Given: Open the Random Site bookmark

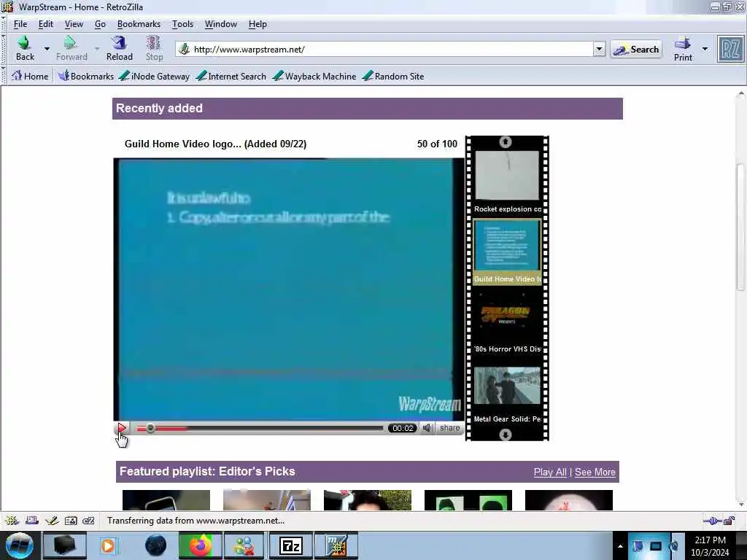Looking at the screenshot, I should [x=393, y=76].
